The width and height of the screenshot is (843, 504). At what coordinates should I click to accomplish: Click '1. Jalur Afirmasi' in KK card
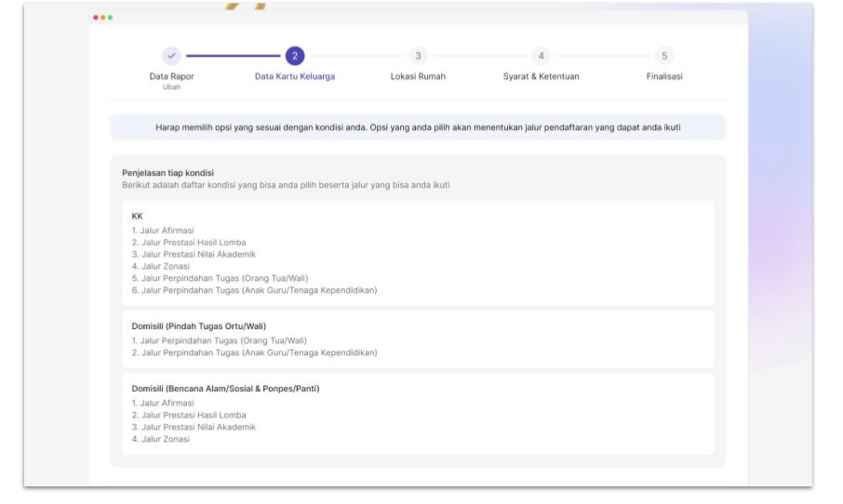(163, 231)
